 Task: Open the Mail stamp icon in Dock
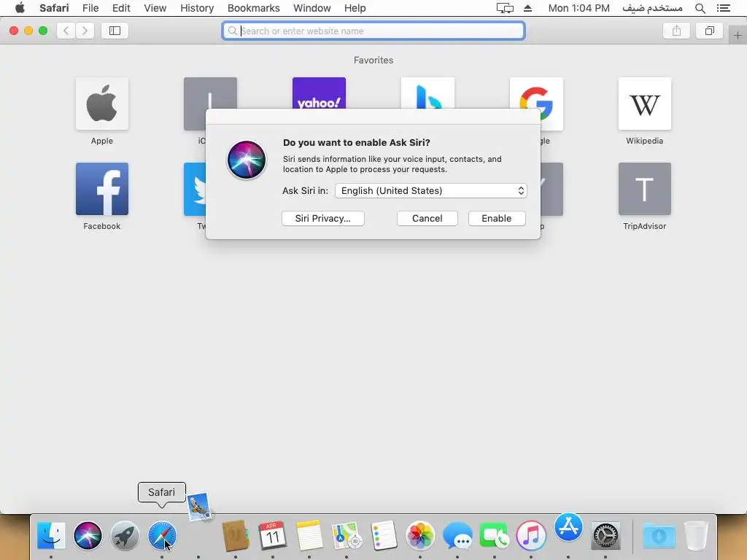click(199, 507)
